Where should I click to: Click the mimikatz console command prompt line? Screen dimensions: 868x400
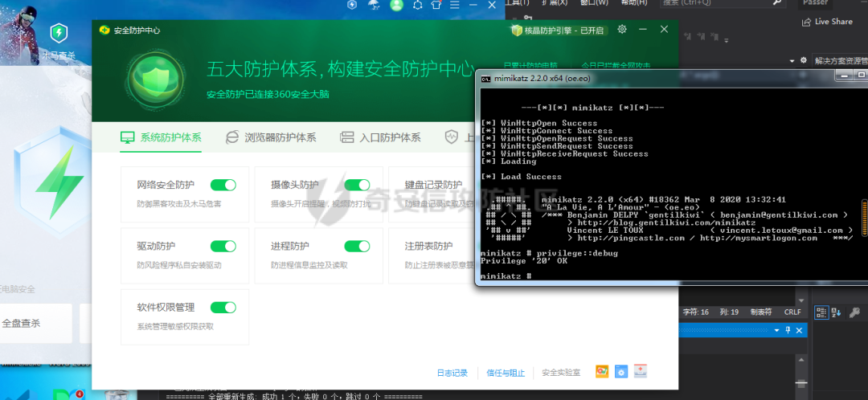[506, 276]
